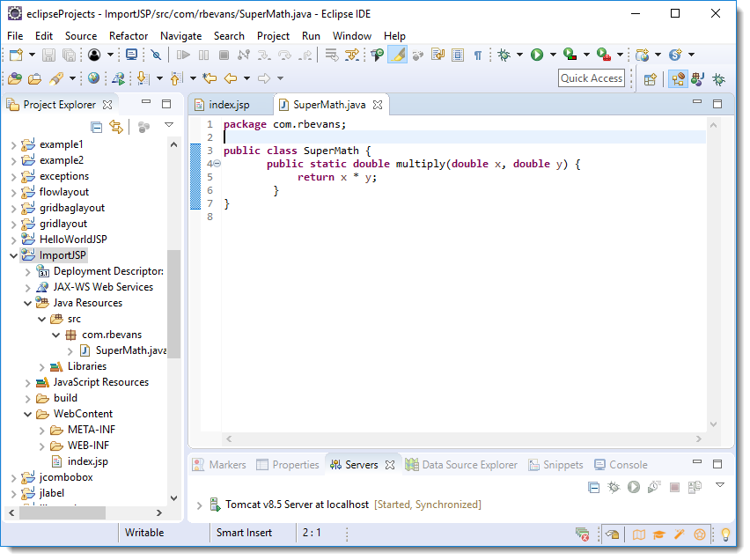This screenshot has height=560, width=750.
Task: Switch to the Properties tab
Action: tap(288, 465)
